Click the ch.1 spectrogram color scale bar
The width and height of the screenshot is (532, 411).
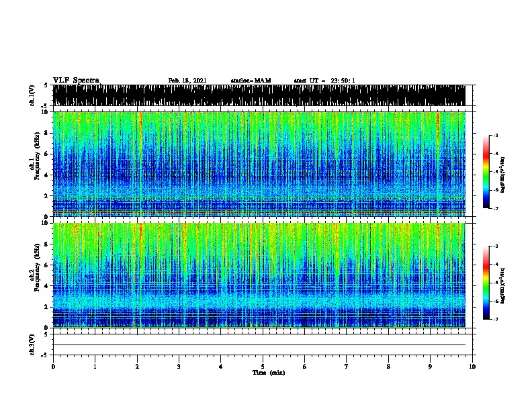(486, 172)
